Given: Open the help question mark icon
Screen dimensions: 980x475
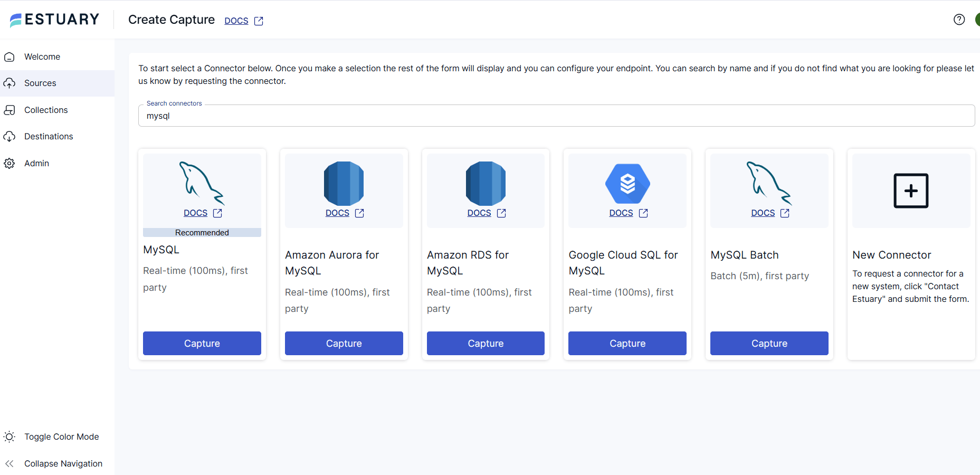Looking at the screenshot, I should click(959, 20).
